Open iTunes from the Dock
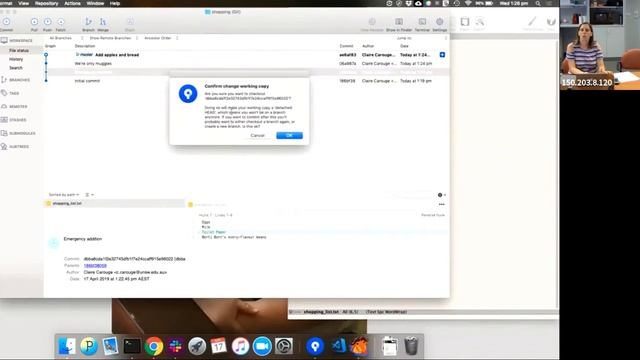640x360 pixels. (x=240, y=346)
